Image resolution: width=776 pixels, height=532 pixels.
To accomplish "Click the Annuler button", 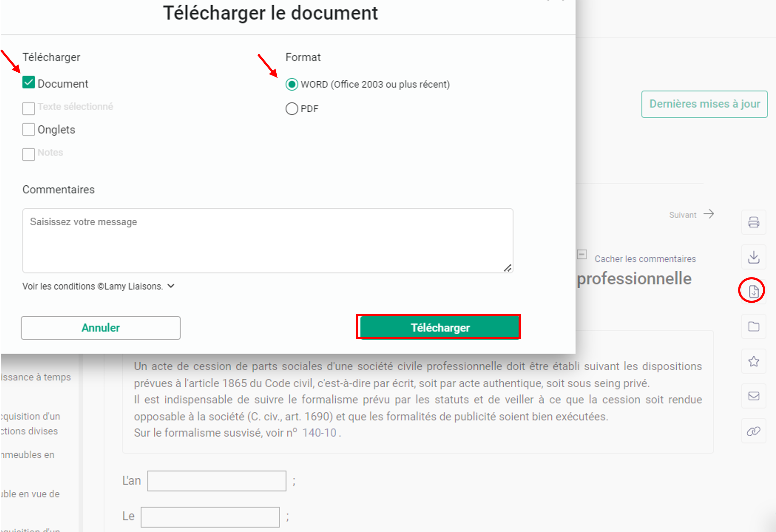I will pos(101,327).
